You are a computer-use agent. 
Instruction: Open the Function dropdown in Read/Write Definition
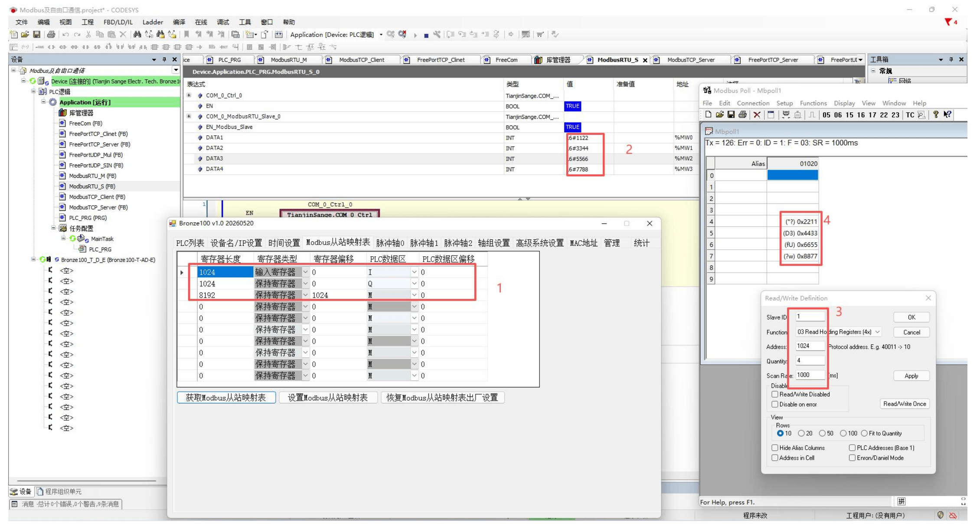click(x=878, y=332)
